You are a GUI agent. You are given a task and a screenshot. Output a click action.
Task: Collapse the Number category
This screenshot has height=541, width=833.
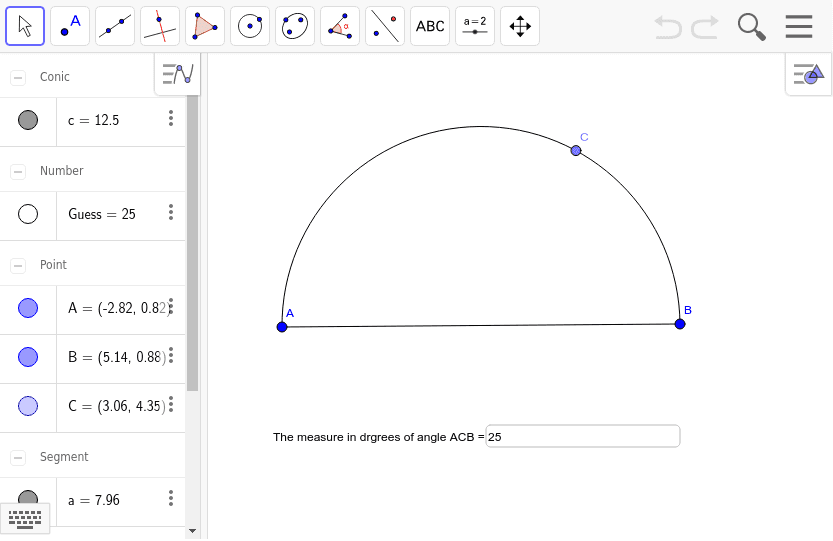tap(18, 172)
